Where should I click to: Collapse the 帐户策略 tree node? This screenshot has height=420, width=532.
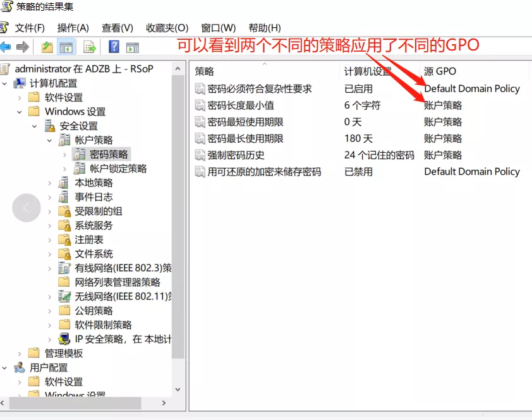point(50,140)
